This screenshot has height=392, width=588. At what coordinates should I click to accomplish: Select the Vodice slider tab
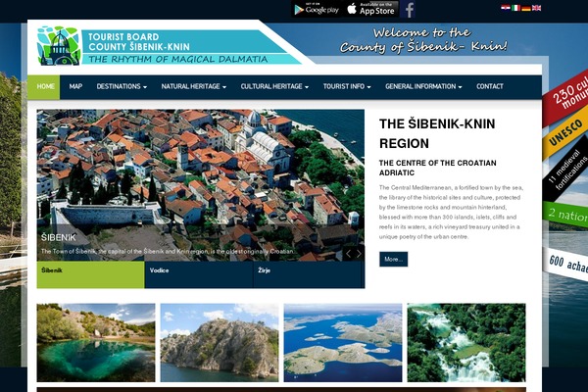click(199, 274)
